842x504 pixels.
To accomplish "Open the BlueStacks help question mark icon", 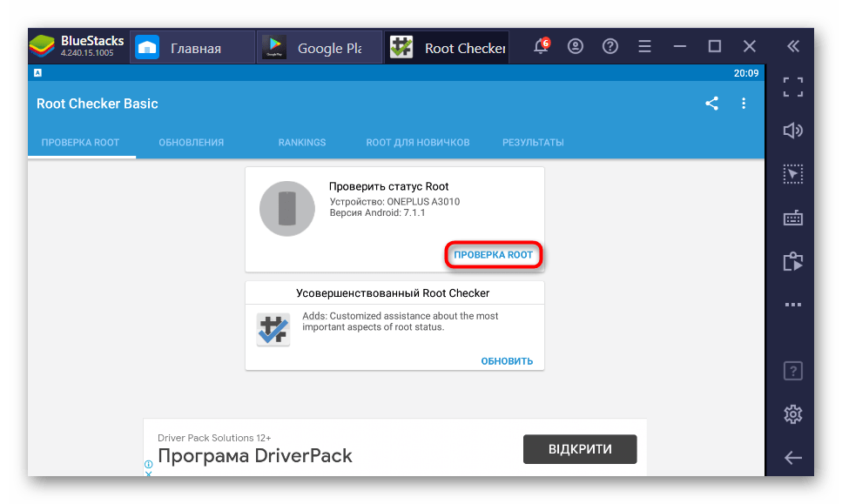I will 610,46.
